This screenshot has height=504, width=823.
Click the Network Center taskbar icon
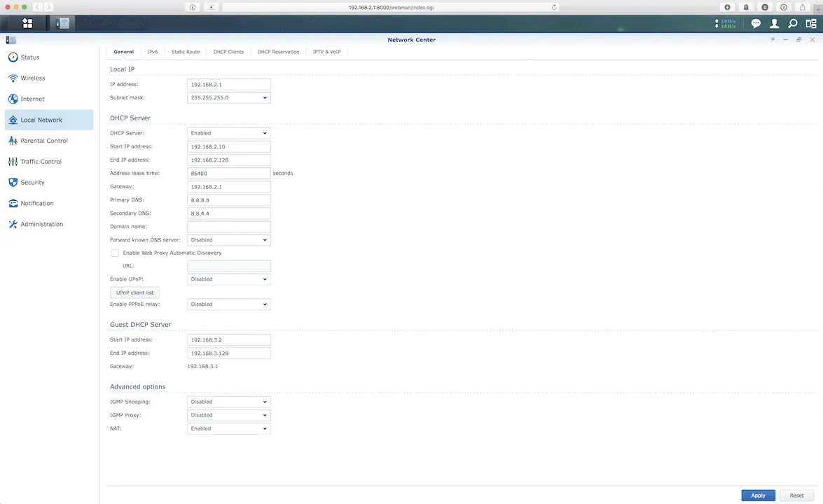click(62, 23)
